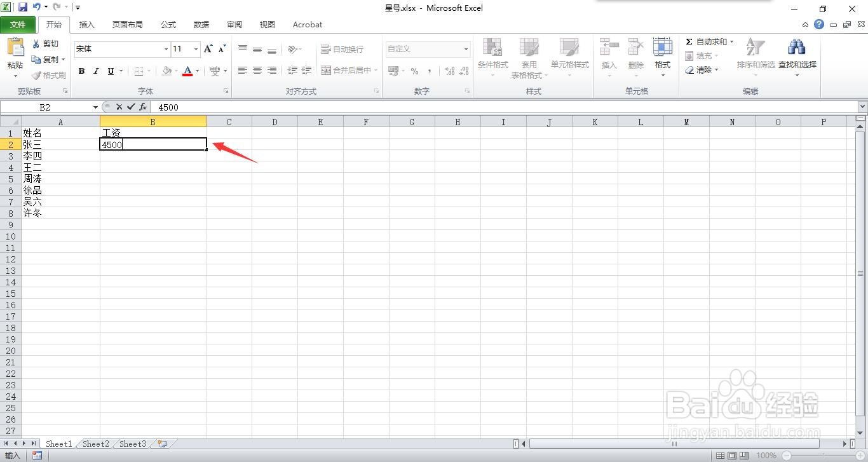Decrease indent of cell content
868x462 pixels.
coord(292,71)
